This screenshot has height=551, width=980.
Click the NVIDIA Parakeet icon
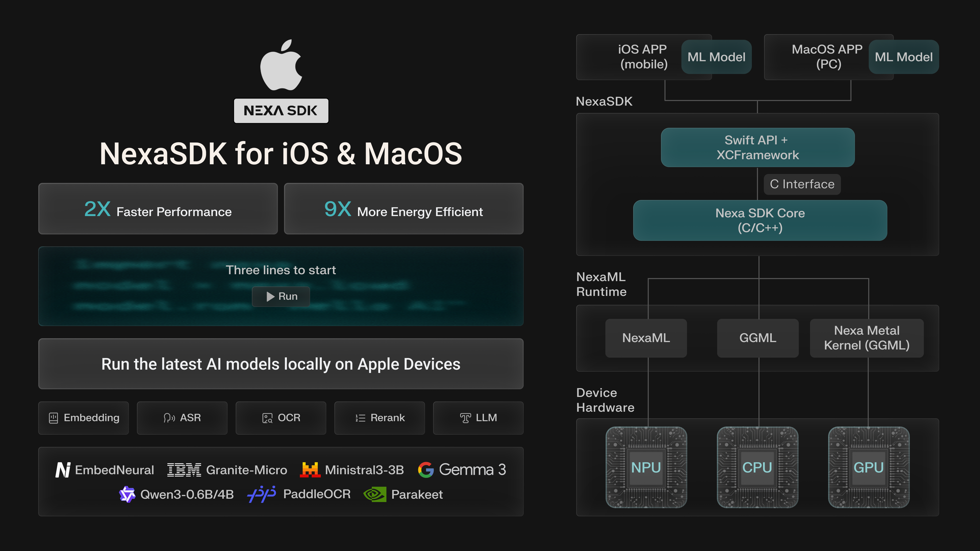[x=375, y=494]
